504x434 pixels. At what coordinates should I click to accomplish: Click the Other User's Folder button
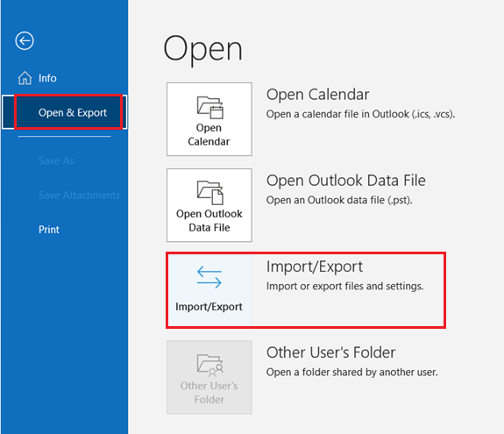tap(209, 377)
